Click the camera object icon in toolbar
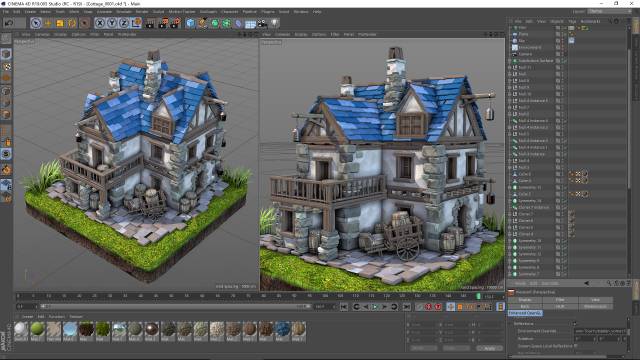640x360 pixels. pyautogui.click(x=262, y=23)
